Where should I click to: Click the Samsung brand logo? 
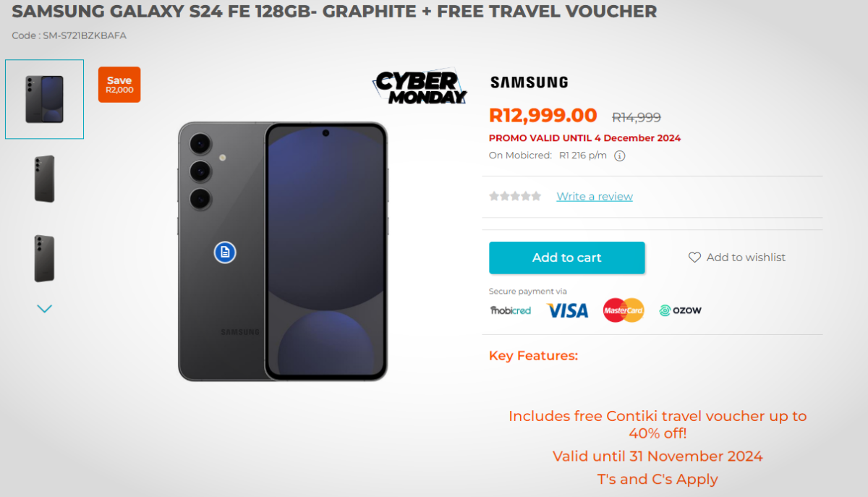pos(529,82)
